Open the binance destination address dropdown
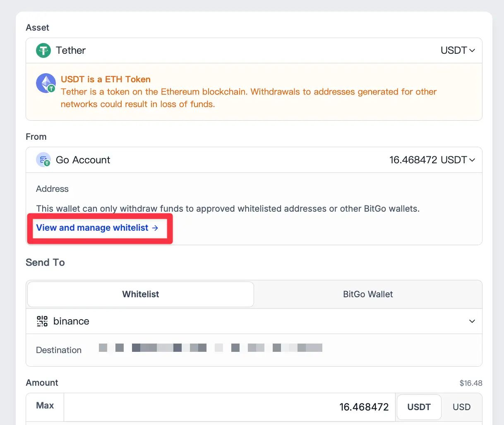The image size is (504, 425). [x=472, y=321]
